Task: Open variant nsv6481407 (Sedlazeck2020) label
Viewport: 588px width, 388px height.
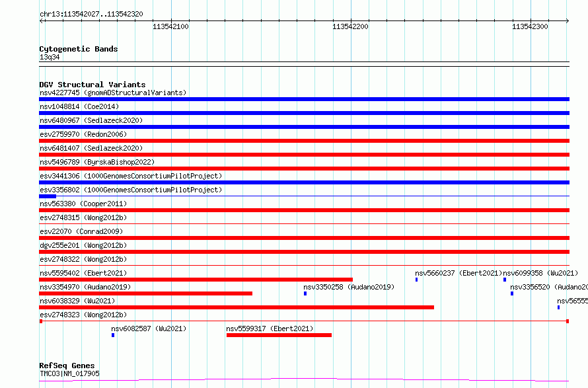Action: coord(91,148)
